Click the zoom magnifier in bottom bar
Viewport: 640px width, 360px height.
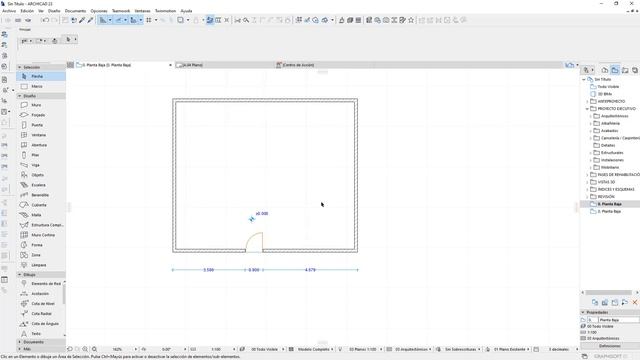pos(94,349)
